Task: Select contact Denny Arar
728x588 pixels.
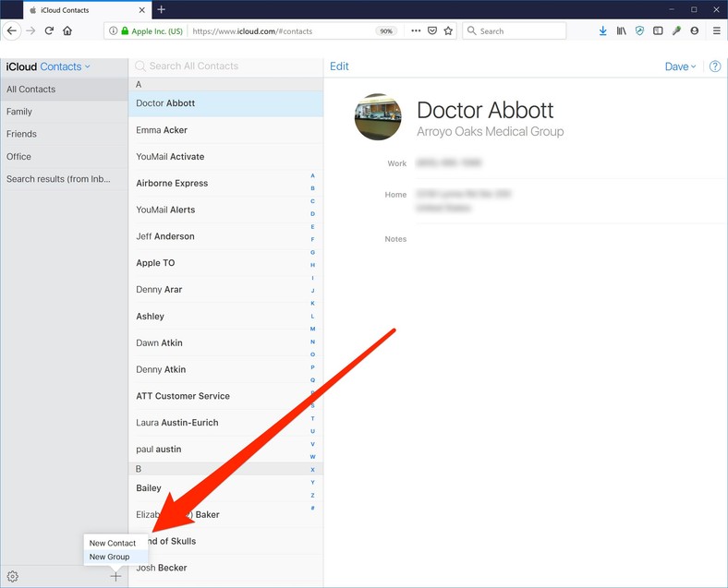Action: (225, 289)
